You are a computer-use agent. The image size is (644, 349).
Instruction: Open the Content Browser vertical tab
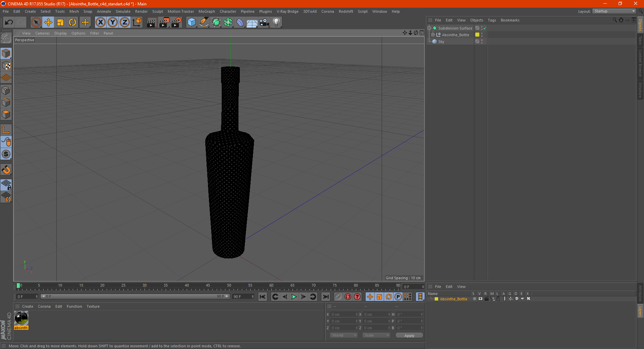(x=640, y=63)
